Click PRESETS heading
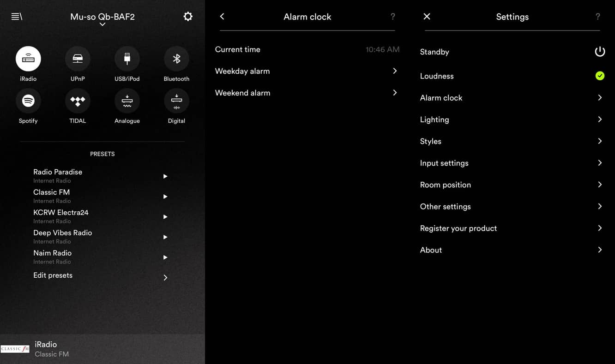This screenshot has width=615, height=364. click(x=102, y=154)
